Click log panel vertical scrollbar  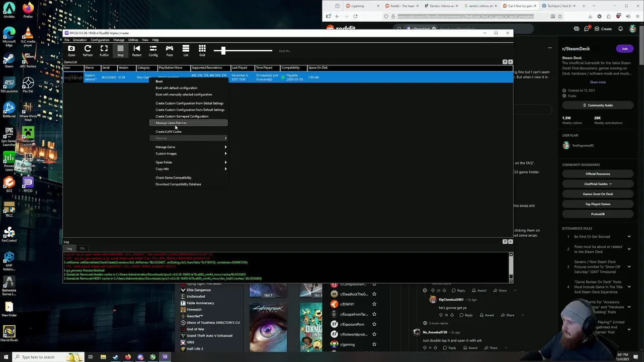point(511,267)
